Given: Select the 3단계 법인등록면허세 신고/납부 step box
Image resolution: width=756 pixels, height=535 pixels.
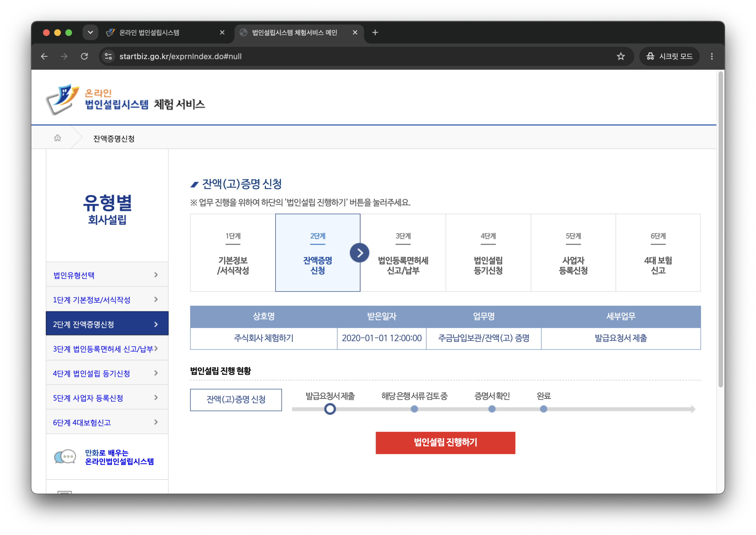Looking at the screenshot, I should point(403,253).
